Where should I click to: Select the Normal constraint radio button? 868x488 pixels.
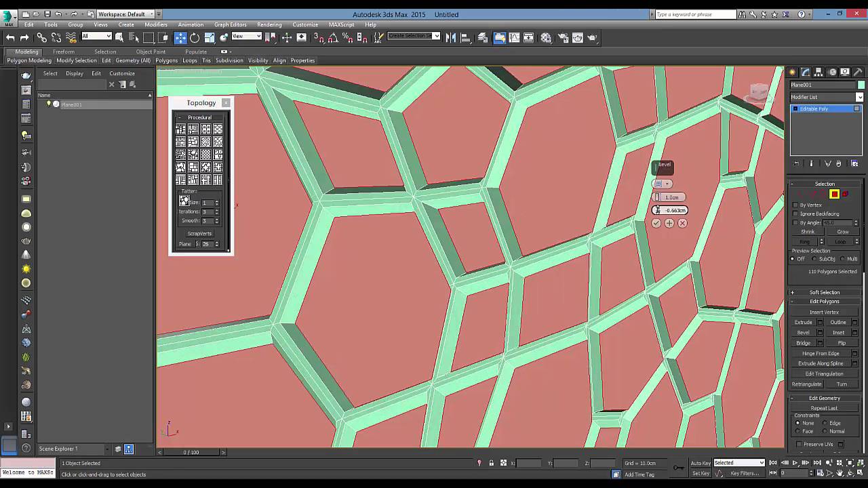click(x=825, y=431)
